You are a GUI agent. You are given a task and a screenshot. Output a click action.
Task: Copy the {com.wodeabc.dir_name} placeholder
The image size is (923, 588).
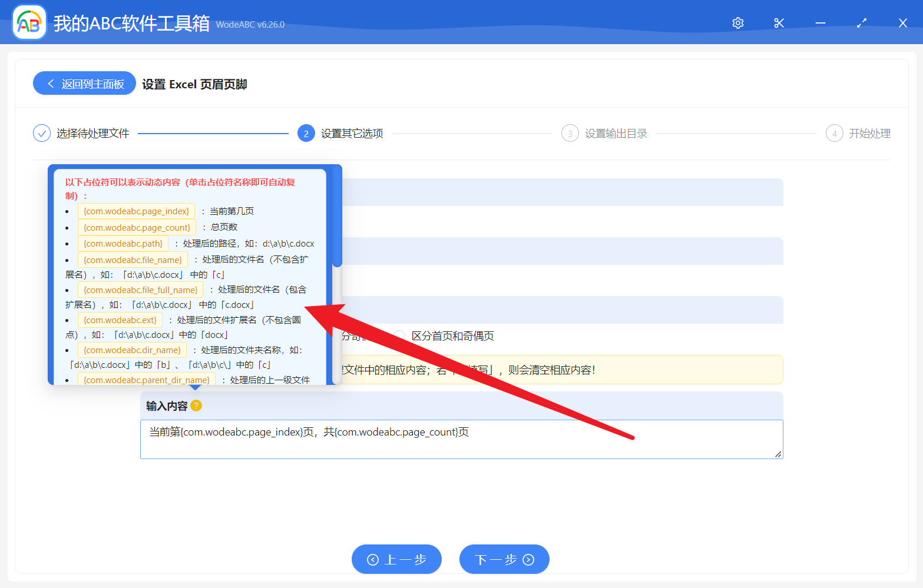coord(132,350)
